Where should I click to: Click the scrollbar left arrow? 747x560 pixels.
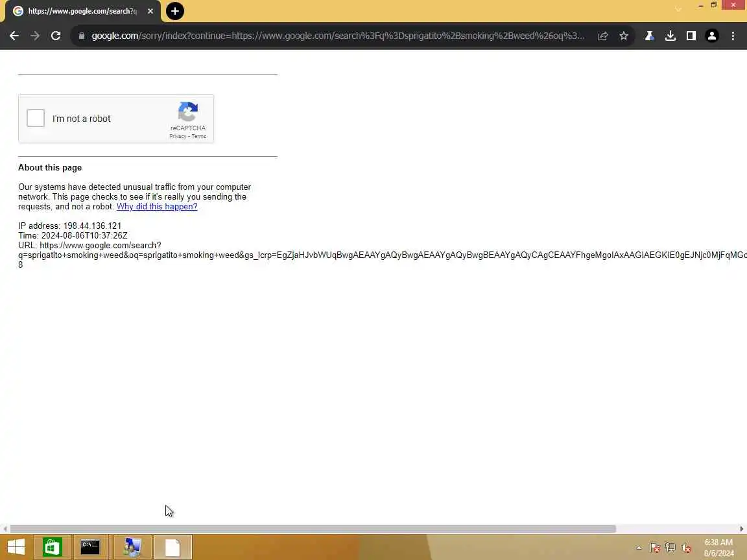pyautogui.click(x=5, y=529)
